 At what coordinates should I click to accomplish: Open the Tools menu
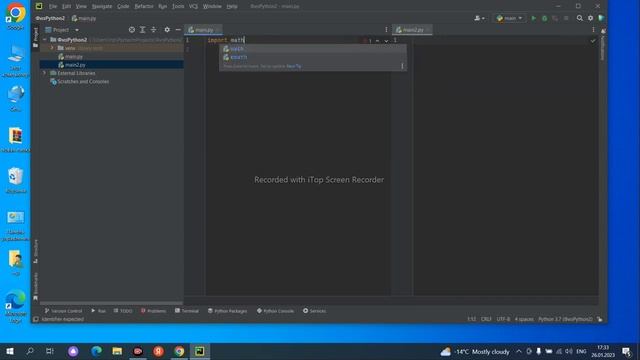(178, 6)
